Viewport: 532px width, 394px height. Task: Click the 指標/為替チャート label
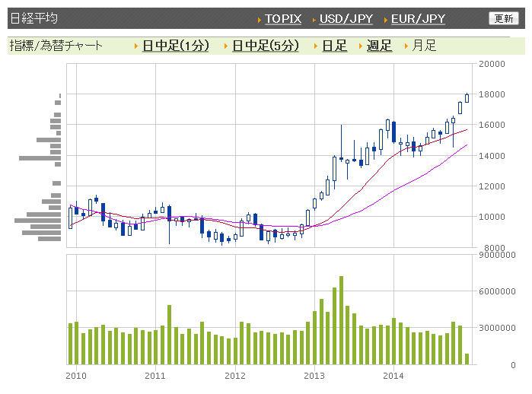pos(56,46)
